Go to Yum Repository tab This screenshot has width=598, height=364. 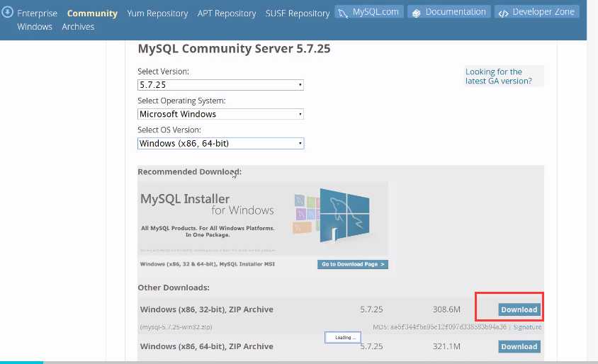pyautogui.click(x=157, y=13)
